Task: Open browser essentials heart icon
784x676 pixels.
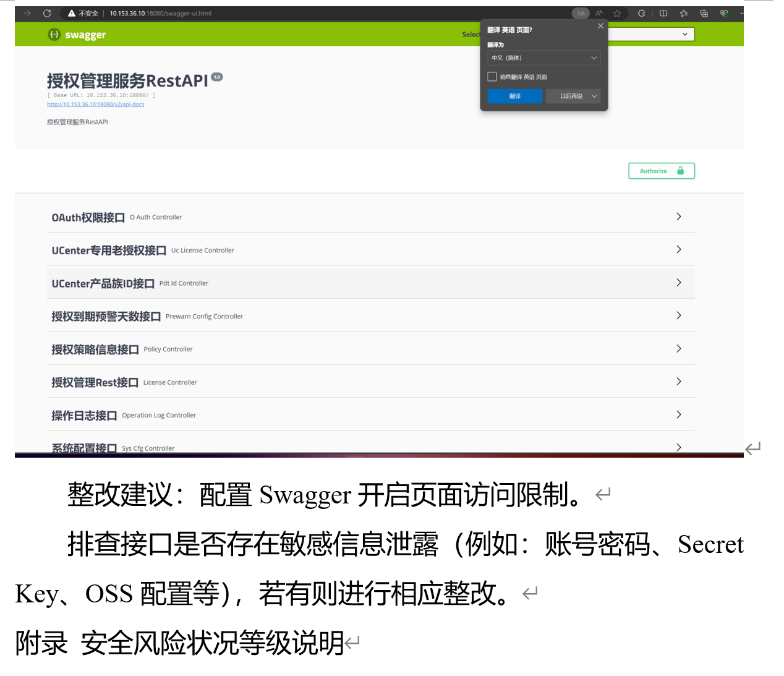Action: coord(724,13)
